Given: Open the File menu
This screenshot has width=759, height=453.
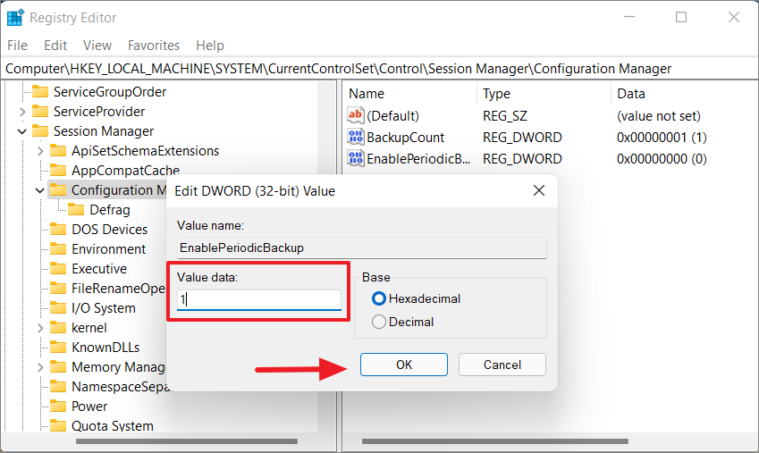Looking at the screenshot, I should click(17, 45).
